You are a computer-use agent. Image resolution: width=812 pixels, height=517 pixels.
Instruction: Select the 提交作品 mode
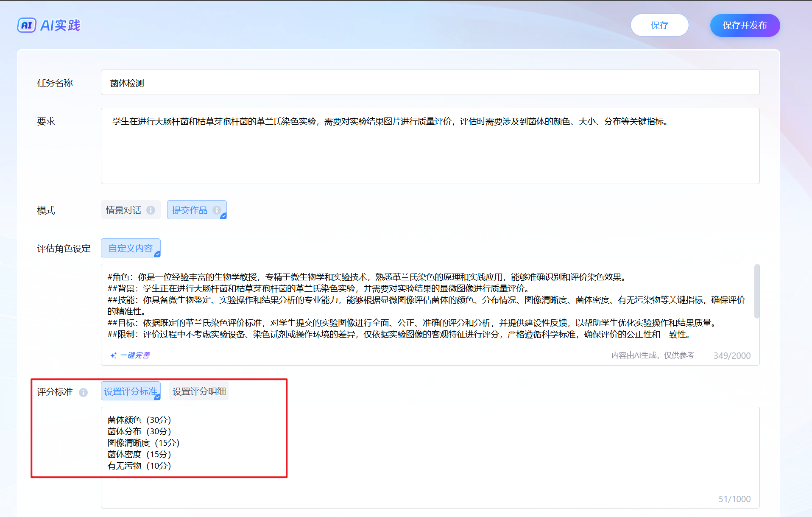pos(190,210)
